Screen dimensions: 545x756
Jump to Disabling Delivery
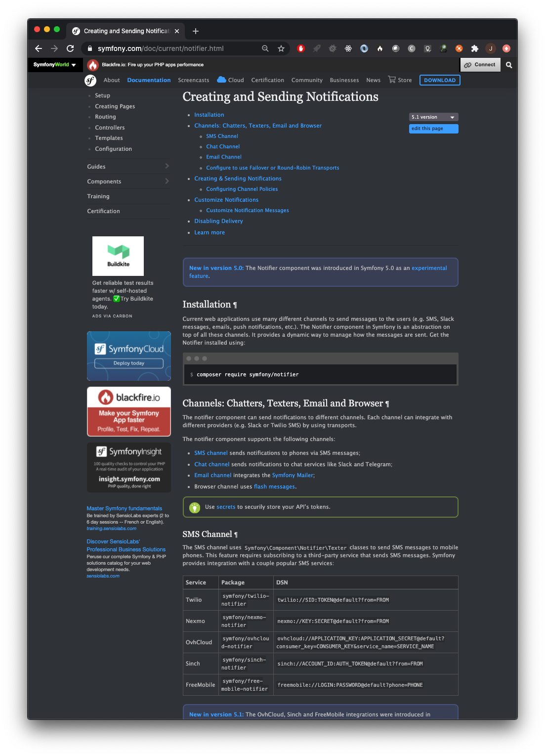[x=218, y=221]
